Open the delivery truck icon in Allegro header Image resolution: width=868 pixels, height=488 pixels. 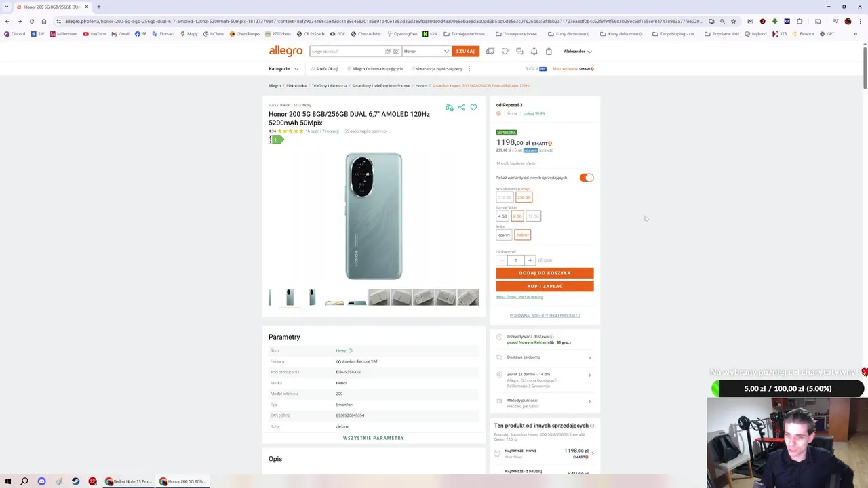pos(490,52)
